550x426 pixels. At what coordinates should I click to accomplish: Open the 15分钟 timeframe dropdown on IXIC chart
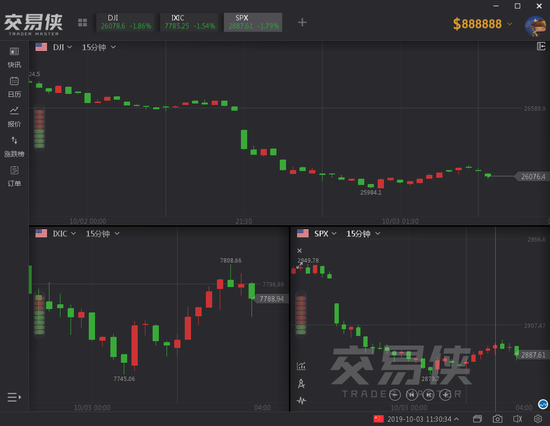[x=103, y=234]
